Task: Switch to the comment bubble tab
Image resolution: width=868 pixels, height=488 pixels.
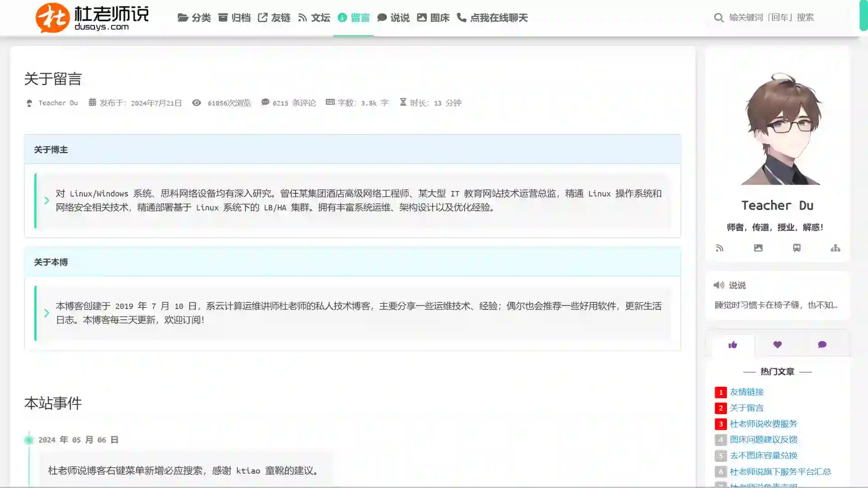Action: pos(822,345)
